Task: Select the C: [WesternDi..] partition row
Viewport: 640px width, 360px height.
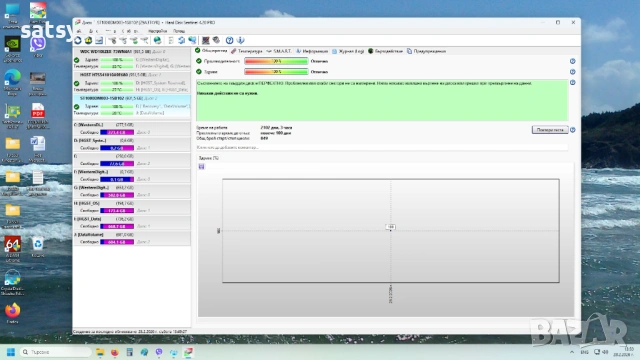Action: pos(131,129)
